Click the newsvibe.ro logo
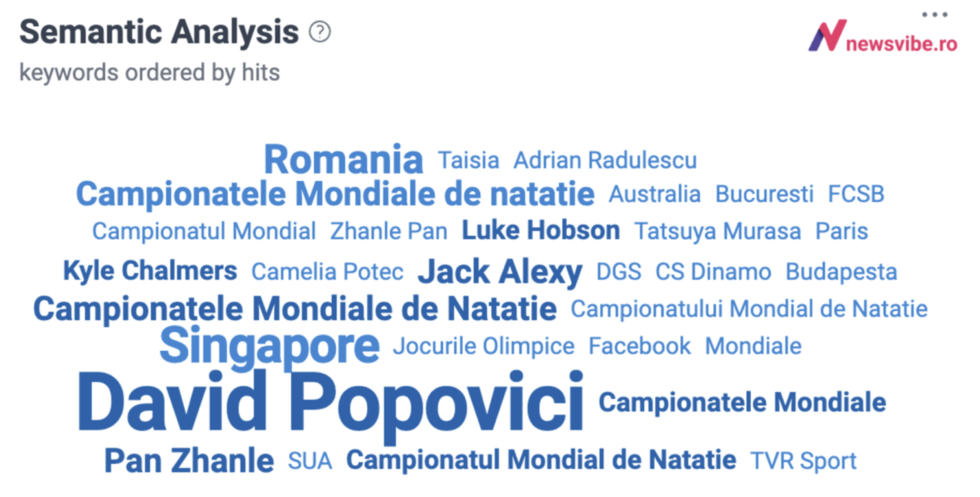 [883, 36]
